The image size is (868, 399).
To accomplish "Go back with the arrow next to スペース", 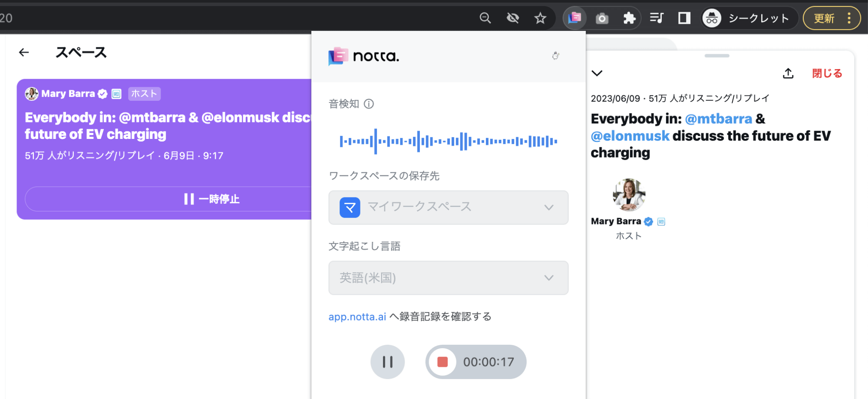I will point(24,53).
